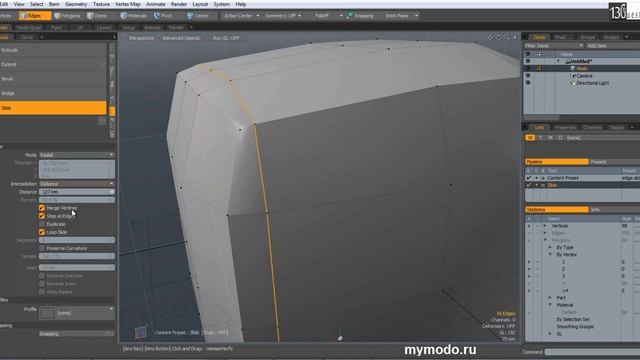Click the viewport move control icon
640x360 pixels.
point(491,38)
